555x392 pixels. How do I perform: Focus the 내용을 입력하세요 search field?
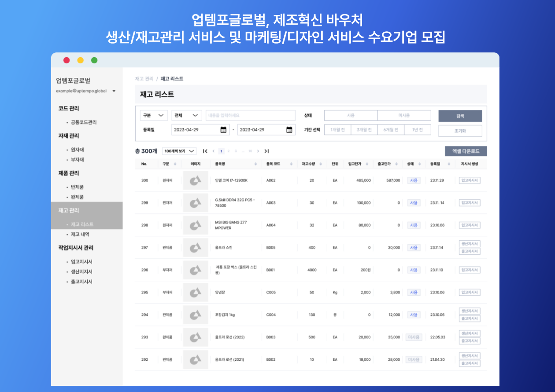click(x=250, y=115)
